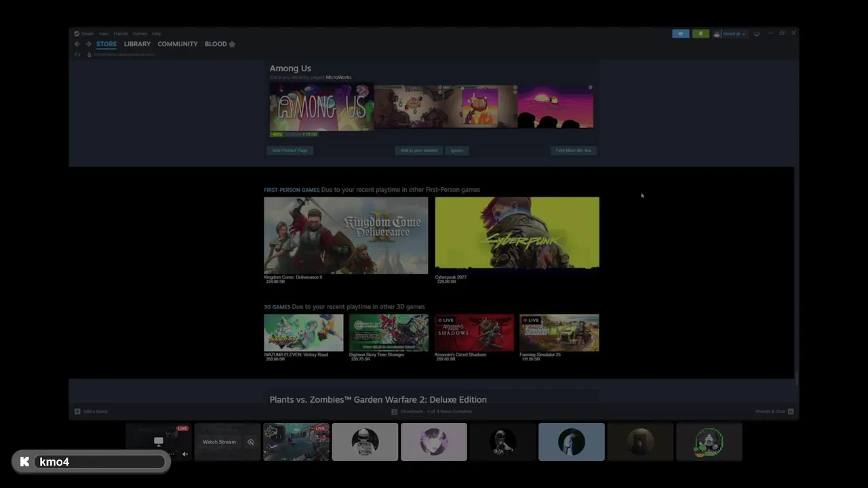Click the Watch Stream button

click(219, 442)
